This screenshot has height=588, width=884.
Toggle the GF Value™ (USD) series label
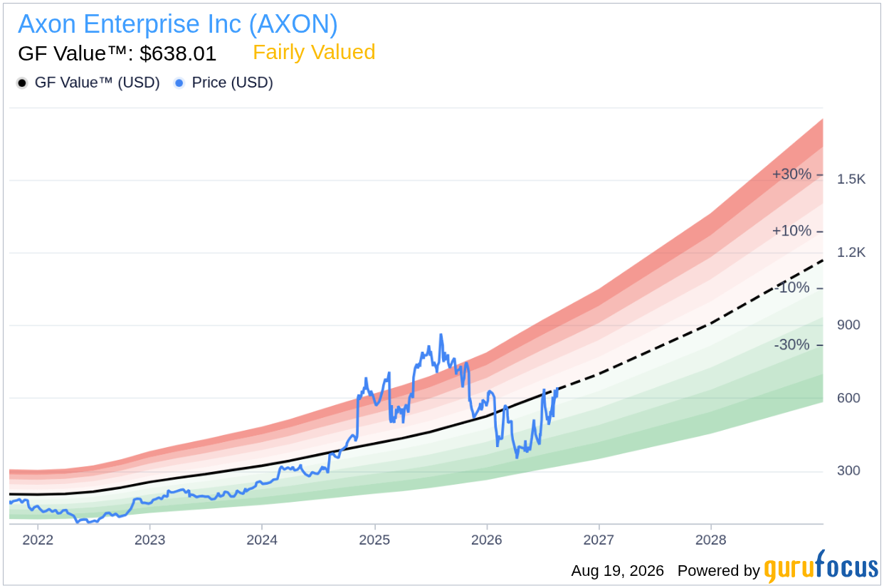pos(98,83)
